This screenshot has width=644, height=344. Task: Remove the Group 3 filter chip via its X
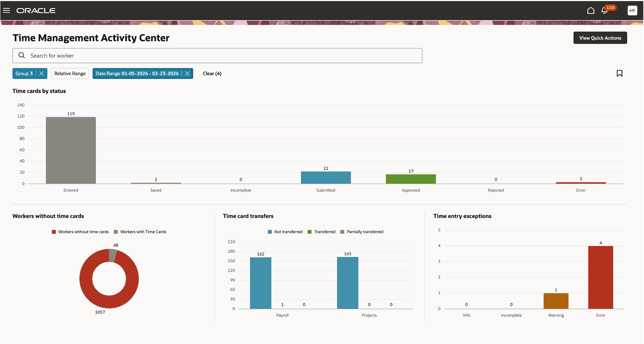tap(41, 73)
